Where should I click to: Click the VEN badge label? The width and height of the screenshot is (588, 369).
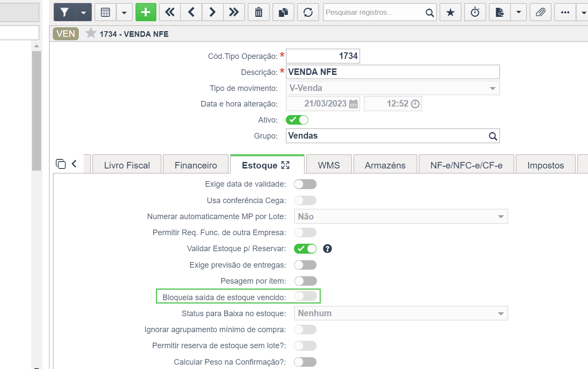pyautogui.click(x=66, y=33)
